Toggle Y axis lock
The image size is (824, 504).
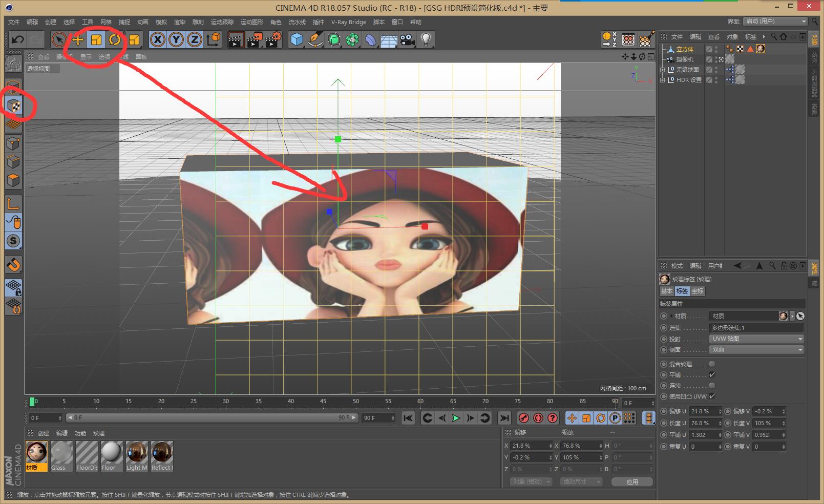pyautogui.click(x=176, y=39)
